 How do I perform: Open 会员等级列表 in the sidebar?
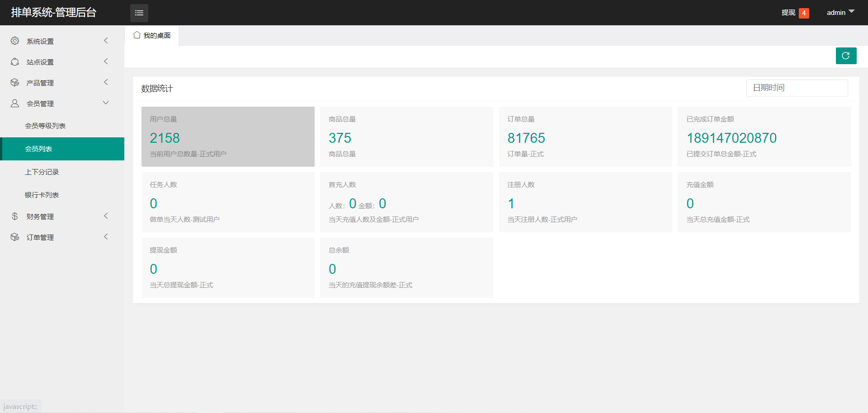(x=45, y=126)
